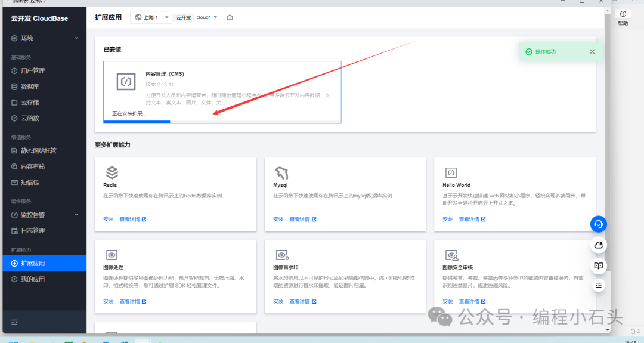644x343 pixels.
Task: Click the 云函数 icon in sidebar
Action: pos(14,118)
